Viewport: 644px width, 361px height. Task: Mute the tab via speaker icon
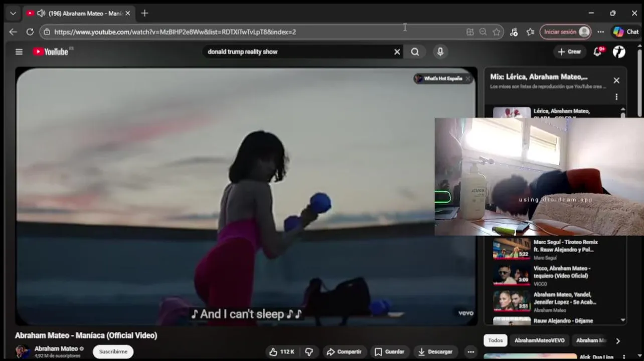tap(41, 13)
